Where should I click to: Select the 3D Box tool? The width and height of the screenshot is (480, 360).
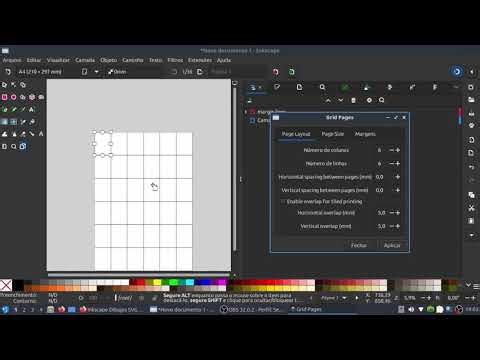click(32, 97)
